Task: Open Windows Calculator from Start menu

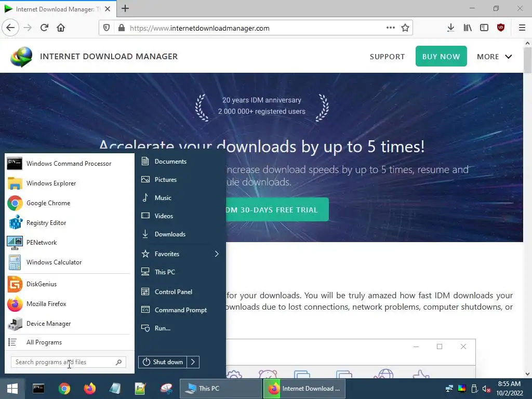Action: (x=68, y=262)
